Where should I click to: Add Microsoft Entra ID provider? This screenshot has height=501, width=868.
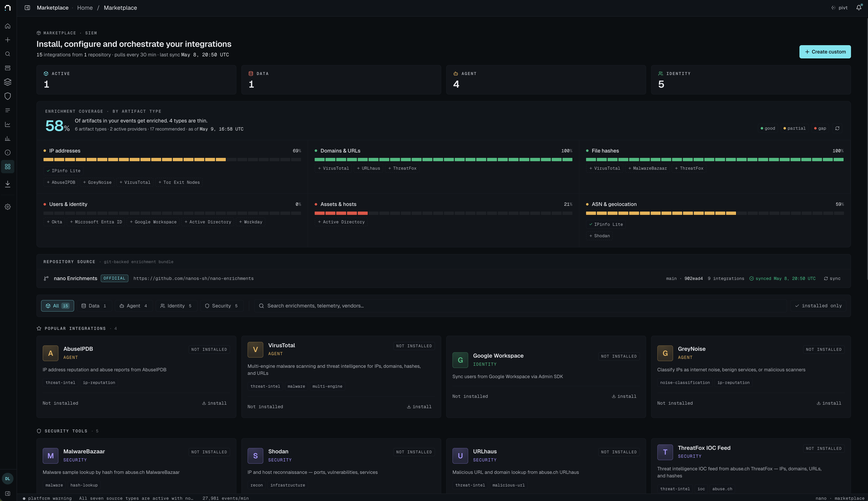pos(96,222)
